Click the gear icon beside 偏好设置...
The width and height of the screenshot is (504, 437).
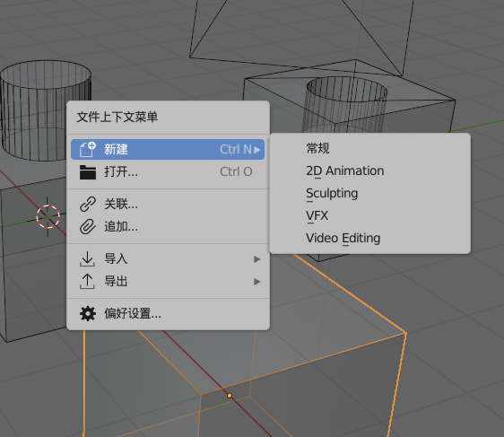click(88, 313)
